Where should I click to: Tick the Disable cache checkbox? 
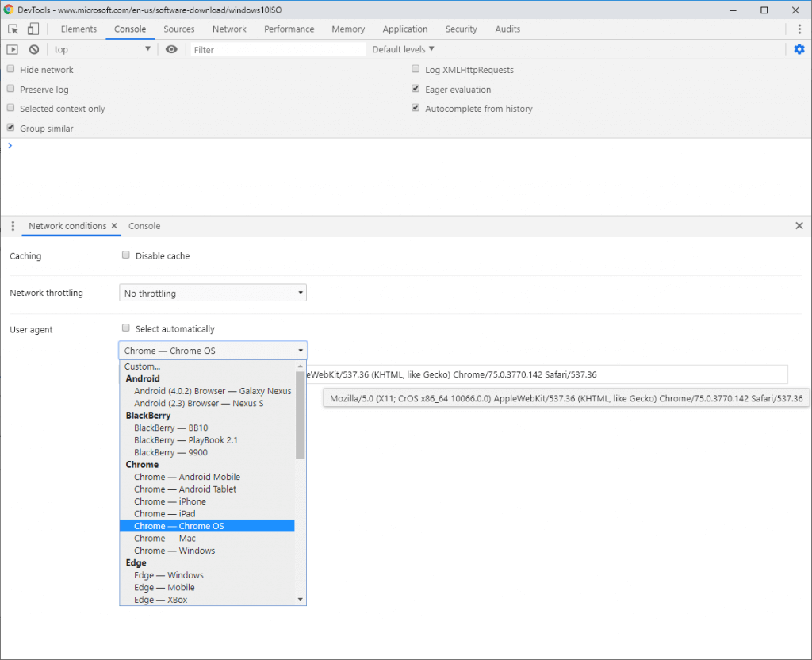pos(126,255)
